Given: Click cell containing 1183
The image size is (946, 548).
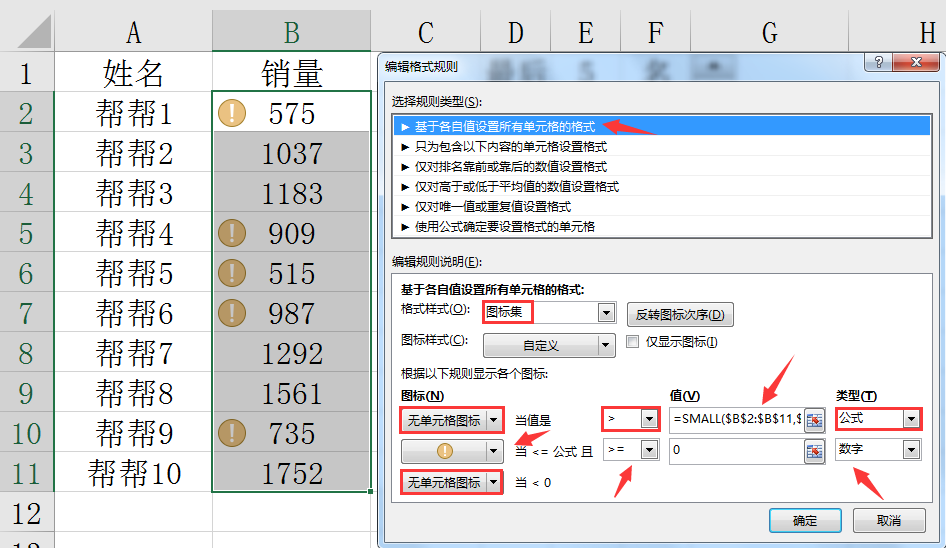Looking at the screenshot, I should (291, 193).
